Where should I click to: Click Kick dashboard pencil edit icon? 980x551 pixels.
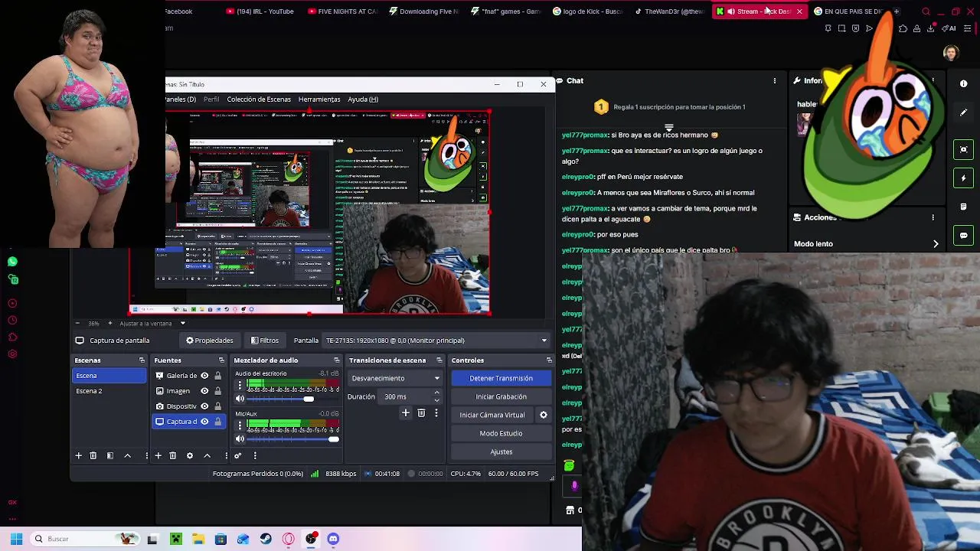pyautogui.click(x=964, y=112)
